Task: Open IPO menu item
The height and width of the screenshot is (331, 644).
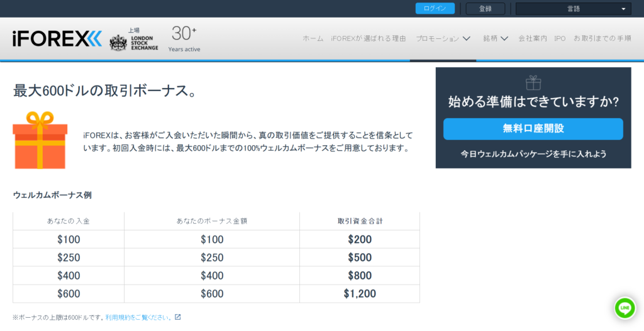Action: click(560, 38)
